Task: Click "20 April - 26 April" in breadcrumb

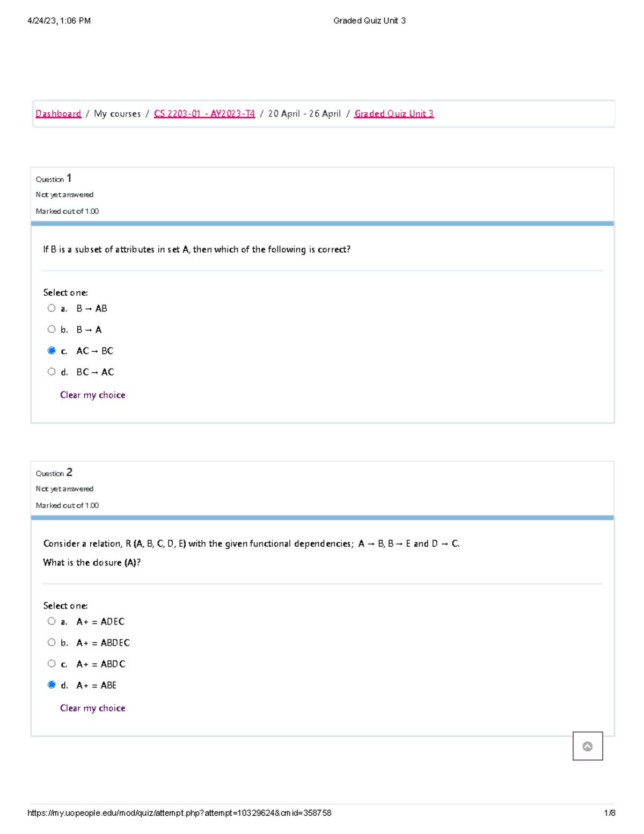Action: click(304, 113)
